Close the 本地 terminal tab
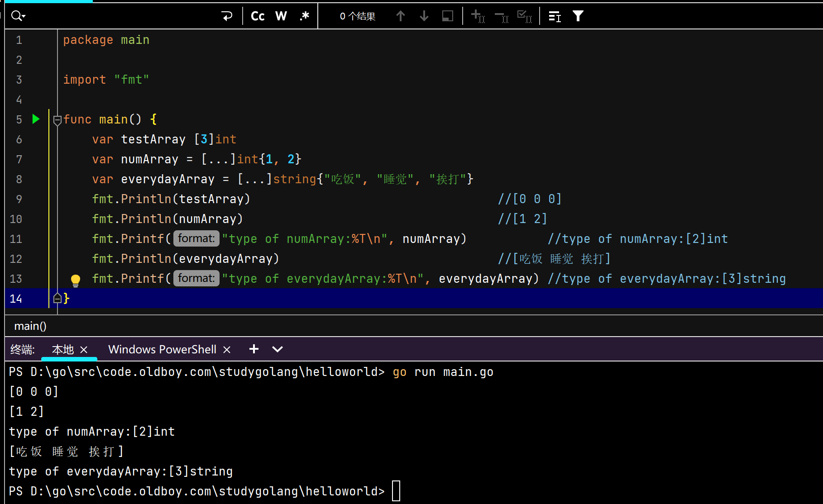The height and width of the screenshot is (504, 823). tap(84, 350)
